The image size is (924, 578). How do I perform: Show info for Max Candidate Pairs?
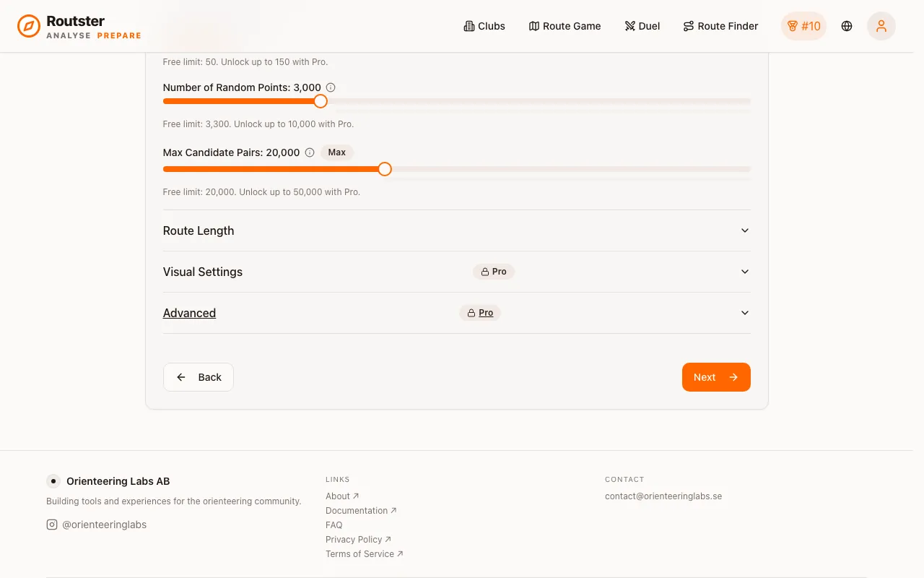pyautogui.click(x=310, y=152)
